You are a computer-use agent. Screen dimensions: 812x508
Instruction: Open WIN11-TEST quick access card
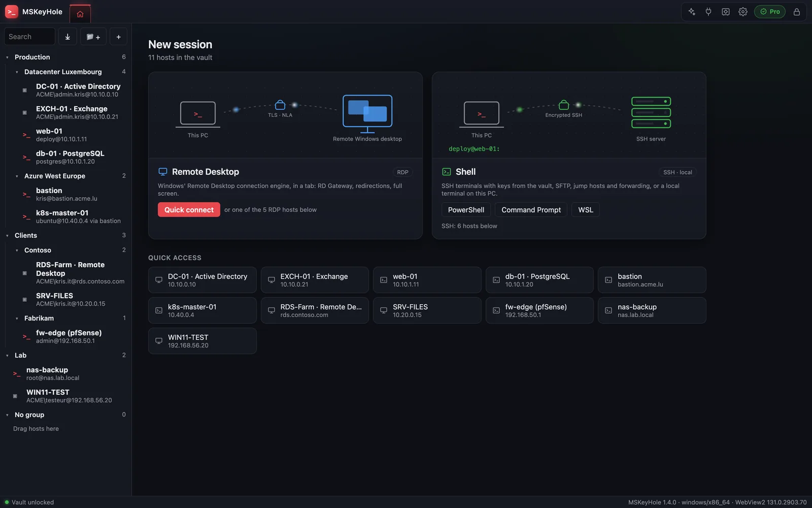click(x=202, y=341)
